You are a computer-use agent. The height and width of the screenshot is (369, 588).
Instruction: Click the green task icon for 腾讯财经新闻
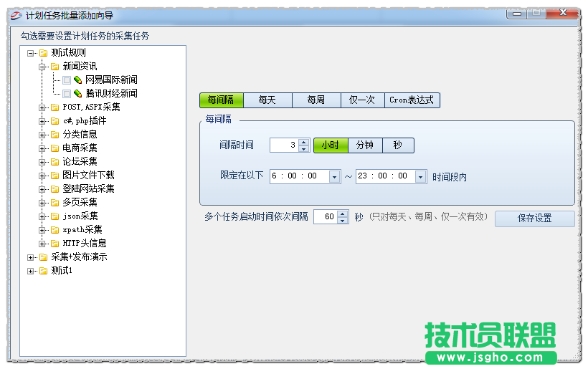coord(77,93)
